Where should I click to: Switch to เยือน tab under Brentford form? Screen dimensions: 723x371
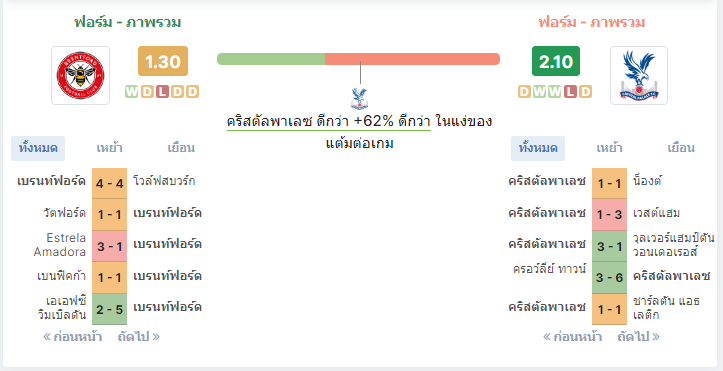(x=181, y=148)
